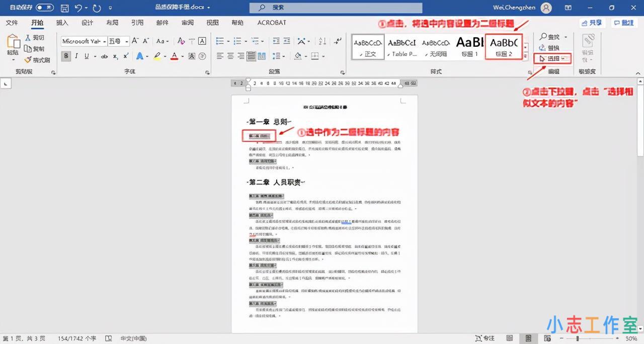Click the Share (共享) button
644x344 pixels.
pyautogui.click(x=592, y=23)
